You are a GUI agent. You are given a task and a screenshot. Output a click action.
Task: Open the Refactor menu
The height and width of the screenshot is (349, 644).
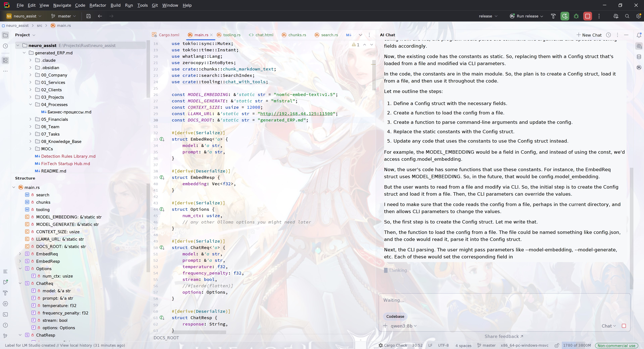click(x=97, y=5)
